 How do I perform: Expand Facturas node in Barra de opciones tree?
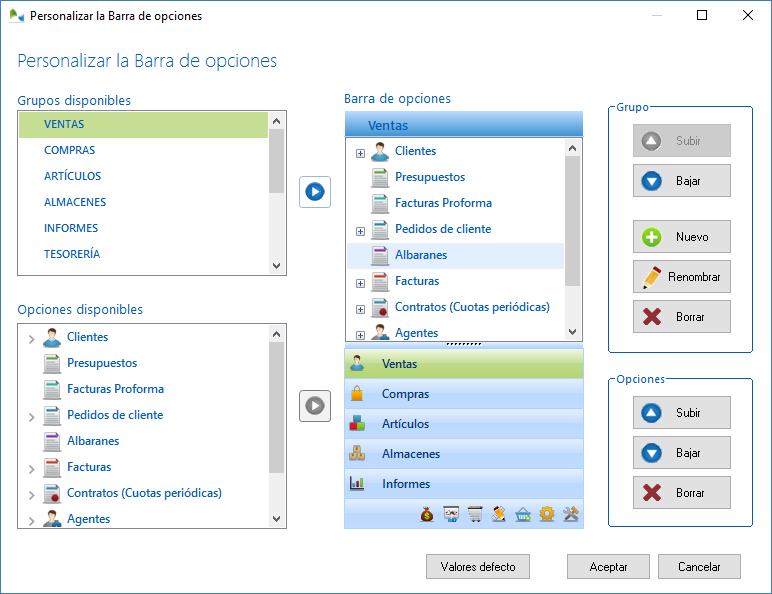coord(360,283)
